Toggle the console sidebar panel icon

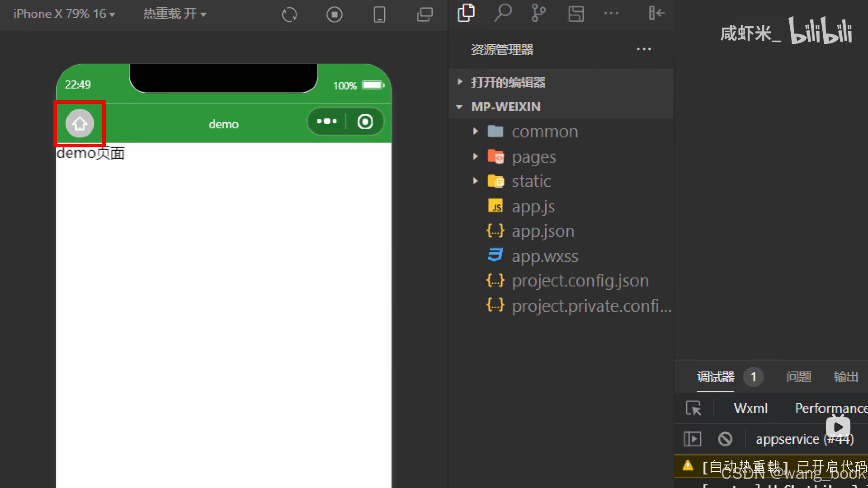[692, 439]
